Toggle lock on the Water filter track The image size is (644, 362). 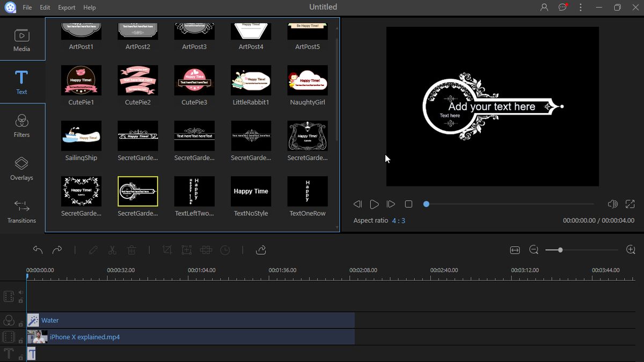pyautogui.click(x=21, y=324)
